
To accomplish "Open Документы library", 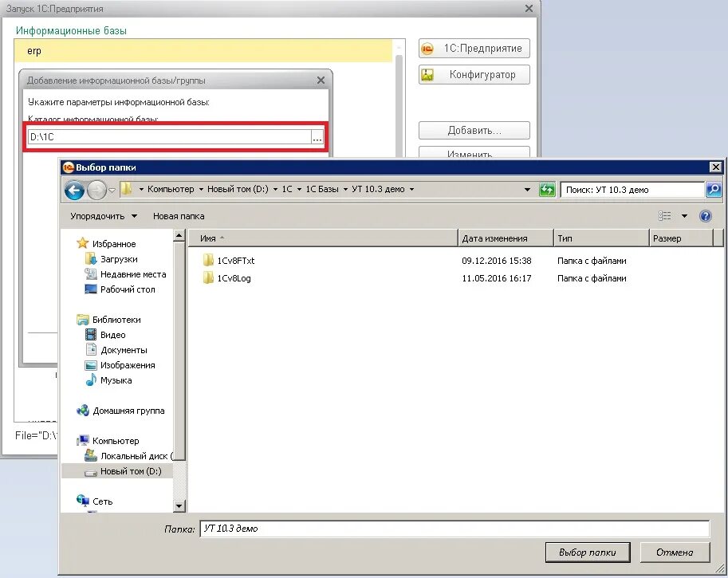I will 116,349.
